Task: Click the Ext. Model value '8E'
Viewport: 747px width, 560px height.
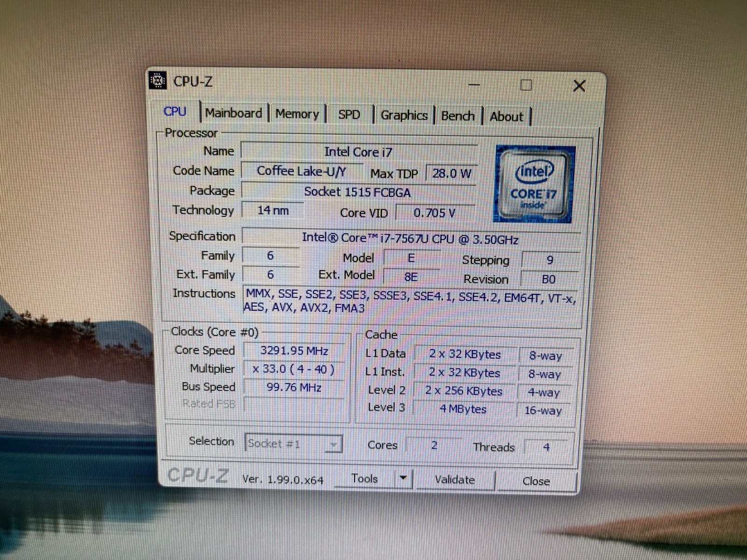Action: click(411, 277)
